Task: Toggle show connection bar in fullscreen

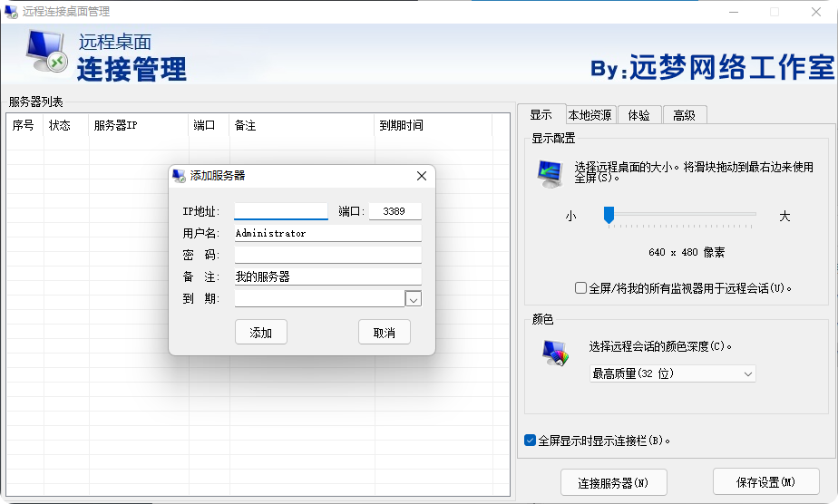Action: tap(531, 441)
